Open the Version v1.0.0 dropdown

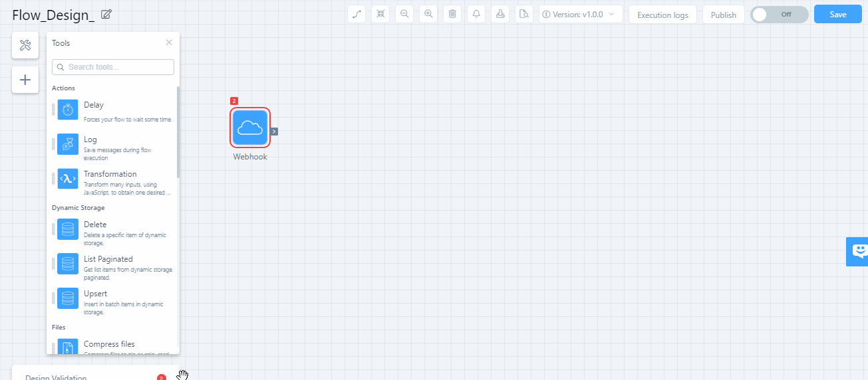click(581, 14)
